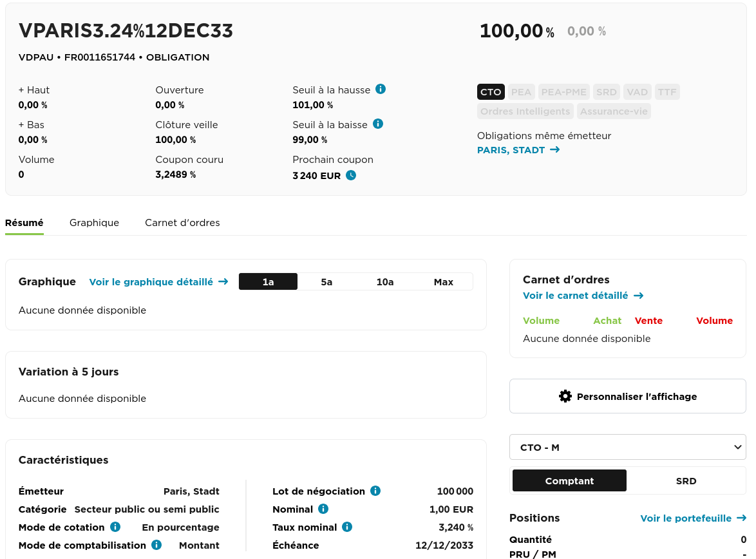This screenshot has width=756, height=559.
Task: Open Voir le graphique détaillé link
Action: [158, 281]
